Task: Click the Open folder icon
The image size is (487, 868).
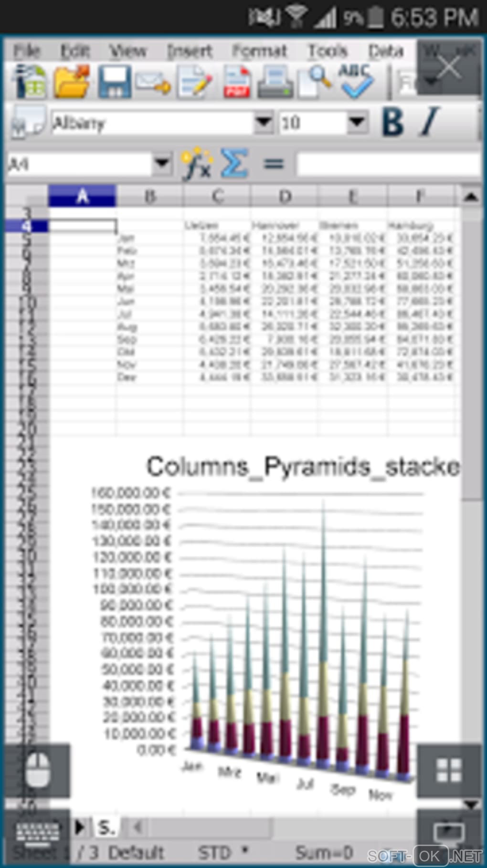Action: pos(72,82)
